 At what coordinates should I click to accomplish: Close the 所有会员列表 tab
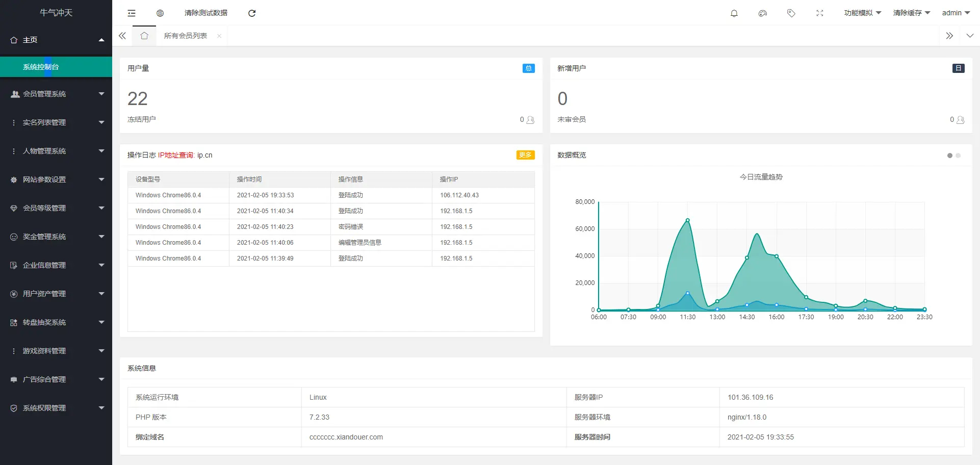[219, 36]
